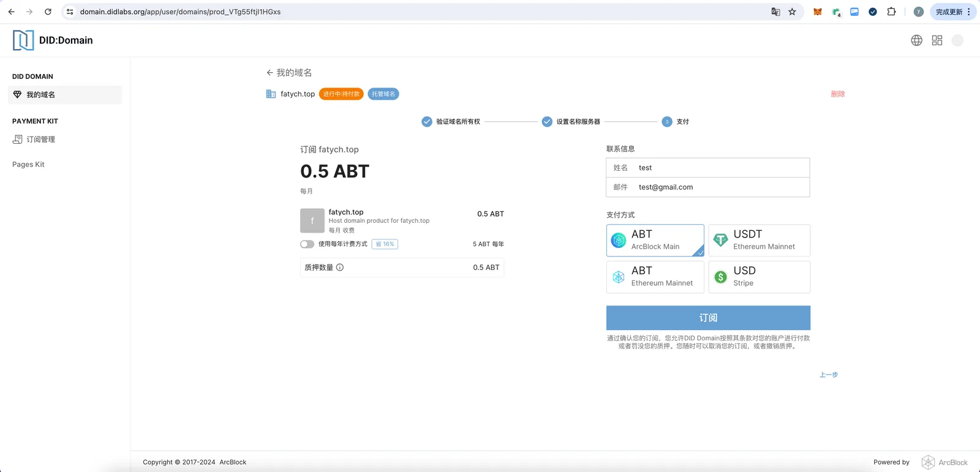Open the browser extensions puzzle icon

(891, 12)
